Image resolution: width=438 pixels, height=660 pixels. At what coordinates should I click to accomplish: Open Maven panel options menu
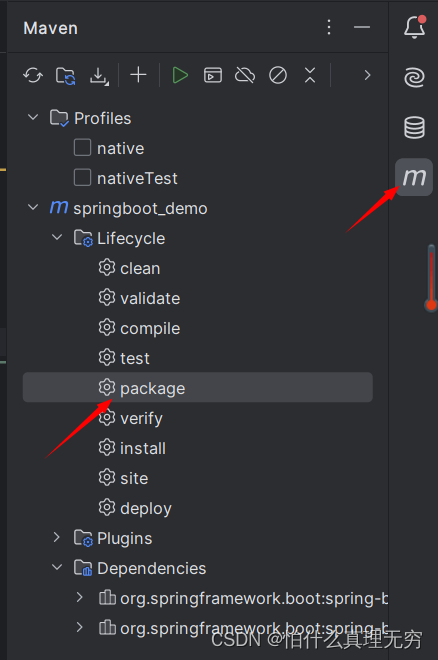(x=329, y=27)
